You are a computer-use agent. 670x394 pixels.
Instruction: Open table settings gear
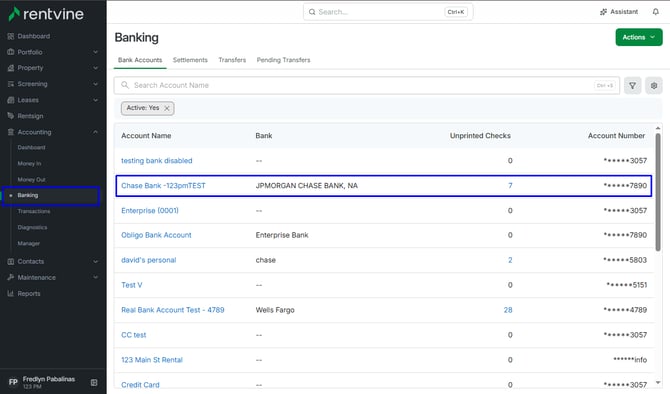point(654,85)
